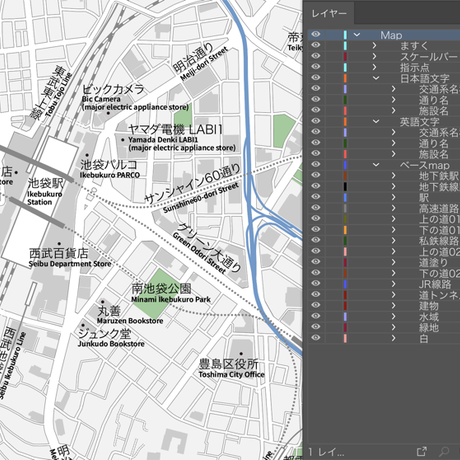Hide the 建物 layer with its eye icon
The width and height of the screenshot is (460, 460).
(x=316, y=305)
